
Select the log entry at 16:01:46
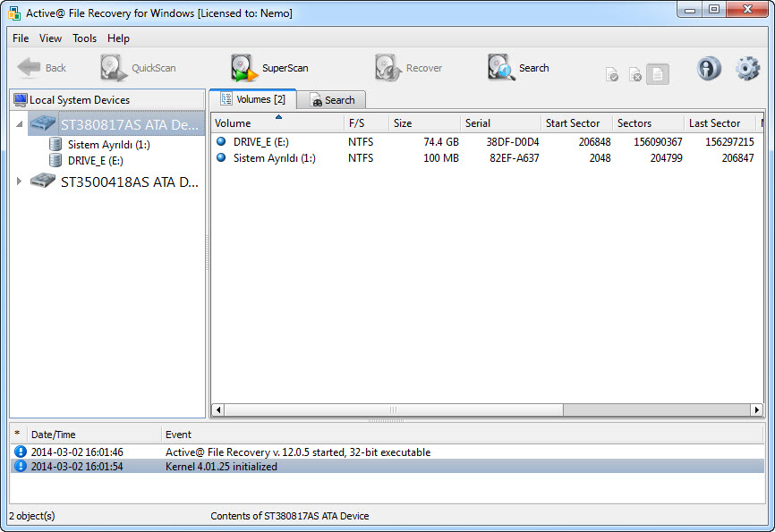[x=387, y=452]
